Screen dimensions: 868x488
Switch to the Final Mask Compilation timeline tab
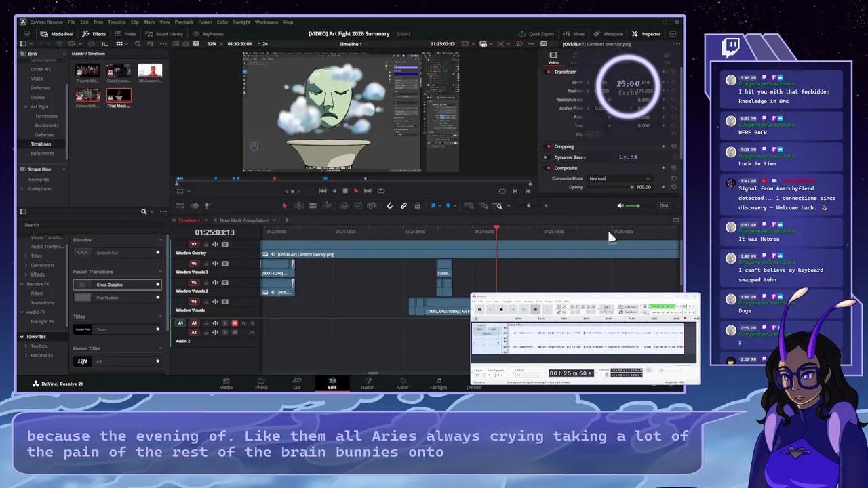pos(244,220)
